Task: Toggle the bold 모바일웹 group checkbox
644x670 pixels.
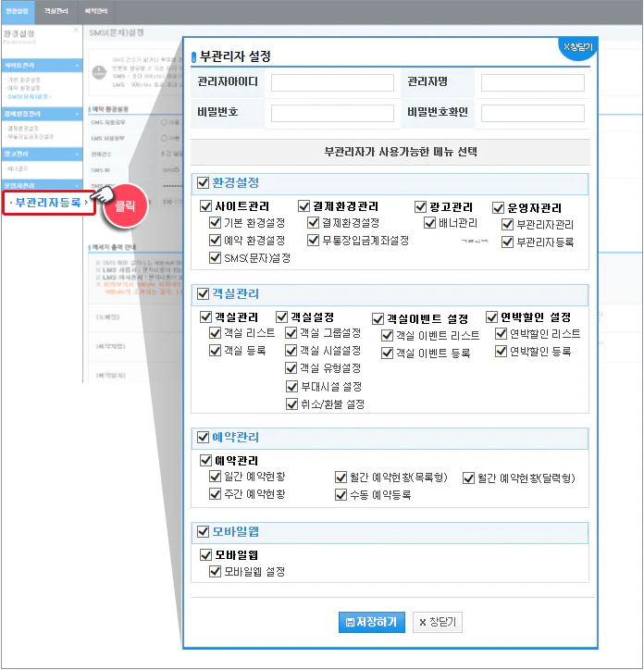Action: coord(205,555)
